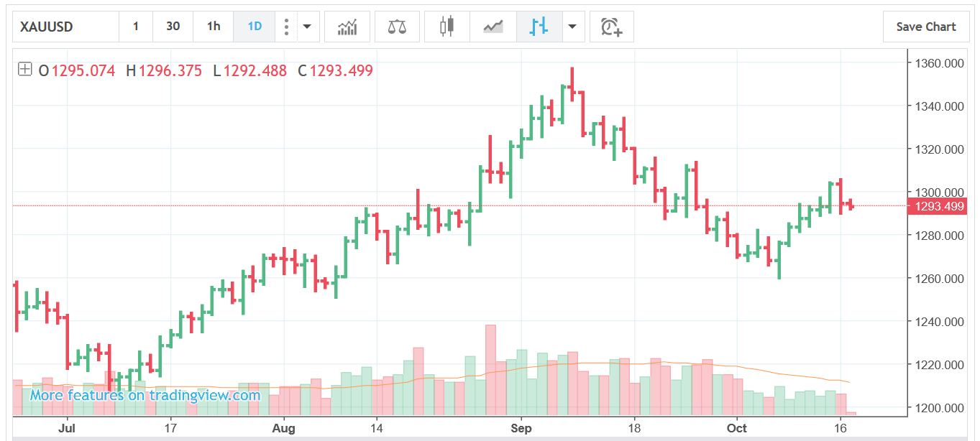Switch to the 1h interval
This screenshot has height=441, width=980.
click(214, 27)
